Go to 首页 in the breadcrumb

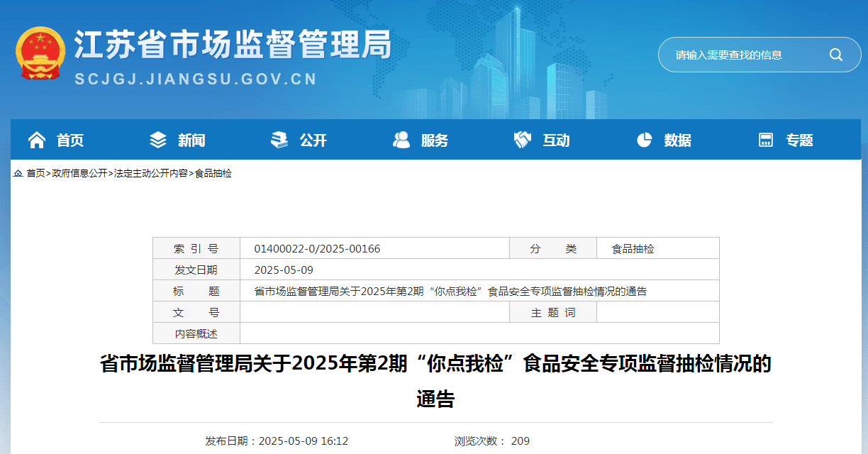[x=35, y=173]
